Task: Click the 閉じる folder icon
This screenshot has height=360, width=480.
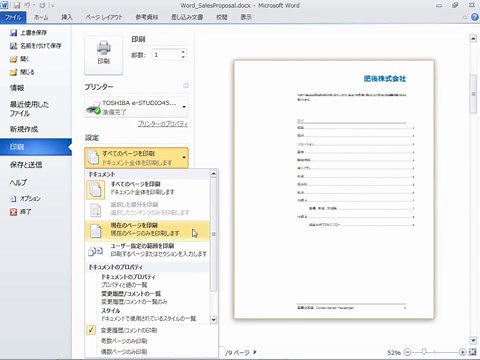Action: tap(13, 72)
